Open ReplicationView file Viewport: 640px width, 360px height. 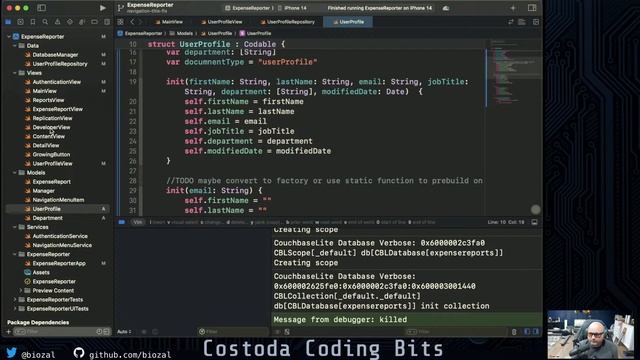click(52, 118)
